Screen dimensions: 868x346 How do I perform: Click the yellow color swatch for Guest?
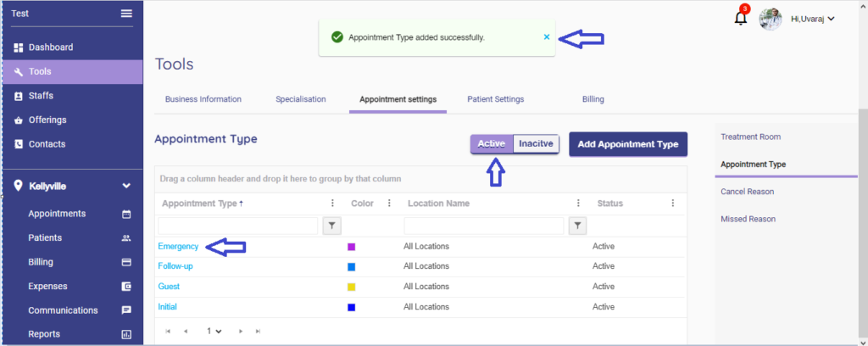point(351,287)
